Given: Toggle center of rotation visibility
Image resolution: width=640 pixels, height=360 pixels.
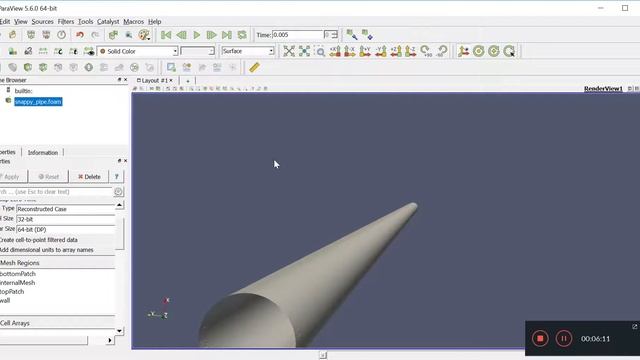Looking at the screenshot, I should (x=478, y=51).
